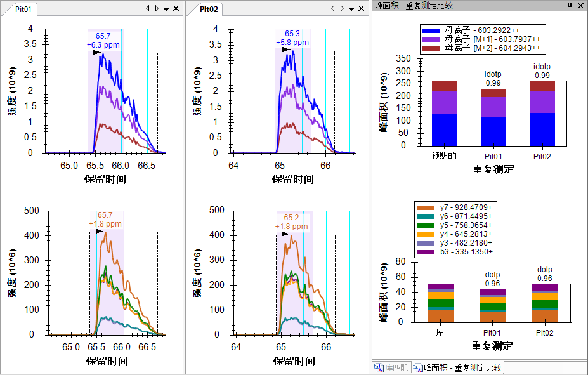Screen dimensions: 588x375
Task: Open the window list dropdown in Pit01 pane
Action: pos(166,9)
